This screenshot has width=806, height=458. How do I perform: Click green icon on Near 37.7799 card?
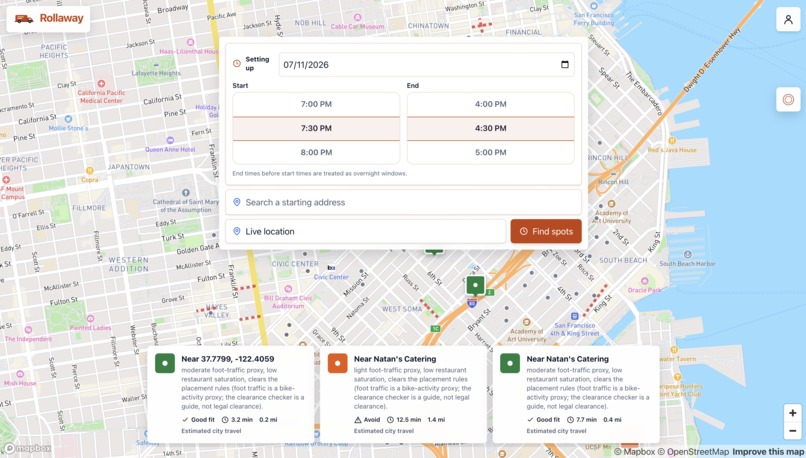(165, 363)
